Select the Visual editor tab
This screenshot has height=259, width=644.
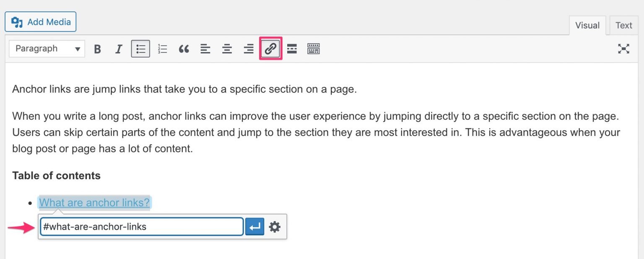tap(587, 25)
